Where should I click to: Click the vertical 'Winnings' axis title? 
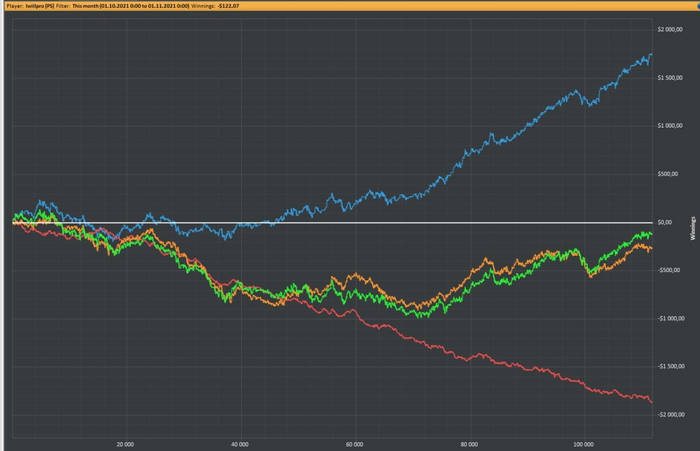693,228
